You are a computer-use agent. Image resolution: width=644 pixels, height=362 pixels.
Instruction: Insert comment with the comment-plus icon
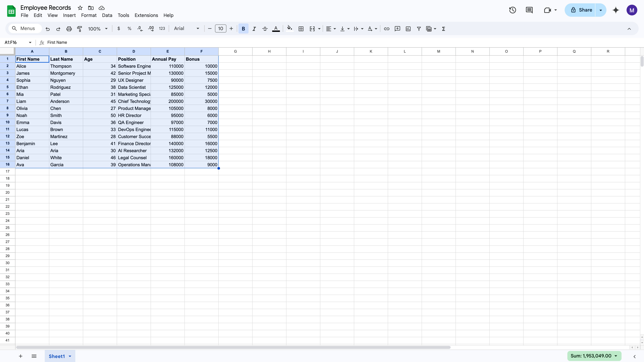397,29
